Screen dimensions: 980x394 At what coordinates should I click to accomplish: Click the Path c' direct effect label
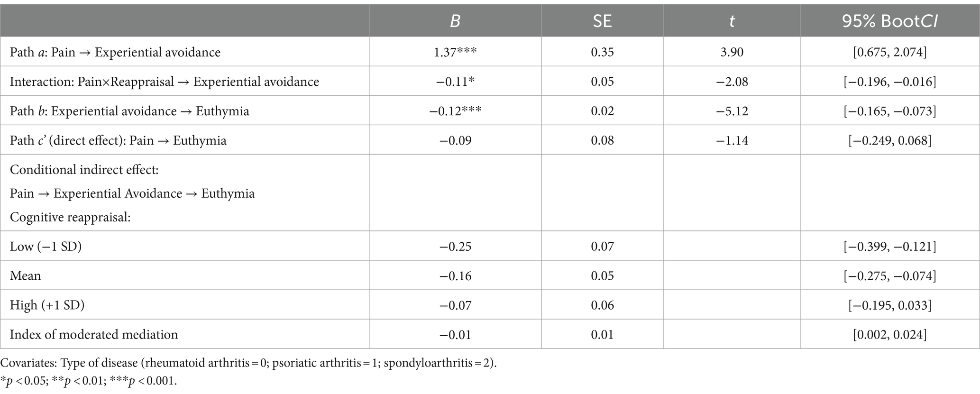click(118, 140)
